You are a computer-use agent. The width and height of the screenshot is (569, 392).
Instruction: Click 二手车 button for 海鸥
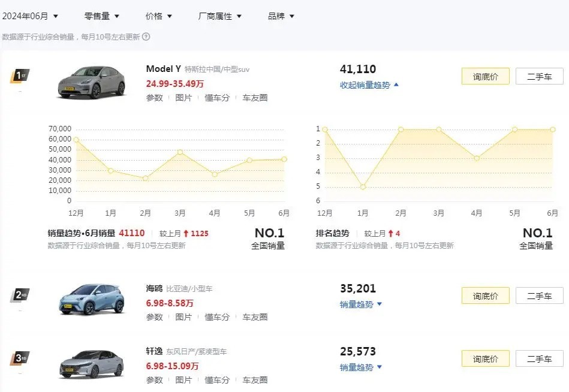click(539, 295)
